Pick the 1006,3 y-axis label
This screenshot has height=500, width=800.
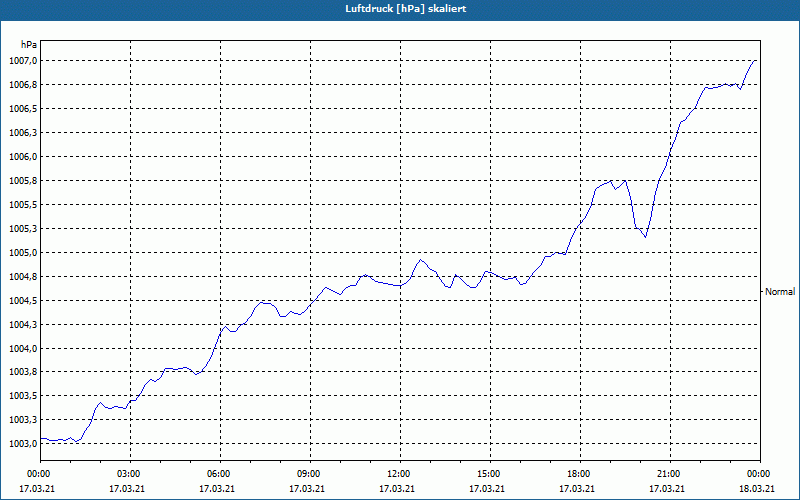pos(23,133)
